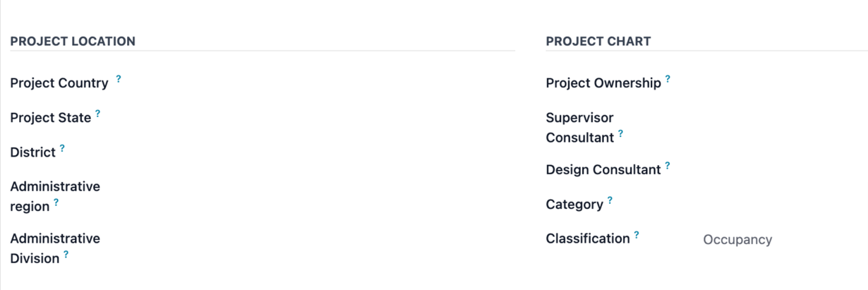Click the Project Ownership label
868x290 pixels.
pos(603,83)
